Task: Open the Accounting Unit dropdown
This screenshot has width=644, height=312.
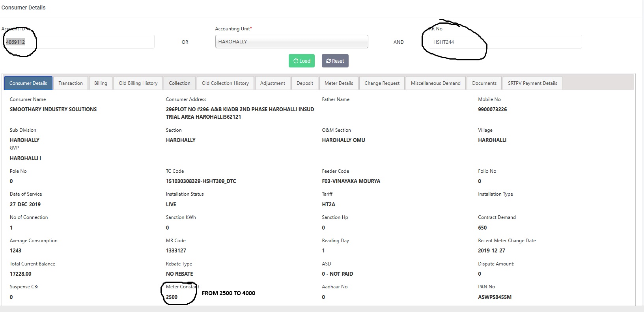Action: 292,41
